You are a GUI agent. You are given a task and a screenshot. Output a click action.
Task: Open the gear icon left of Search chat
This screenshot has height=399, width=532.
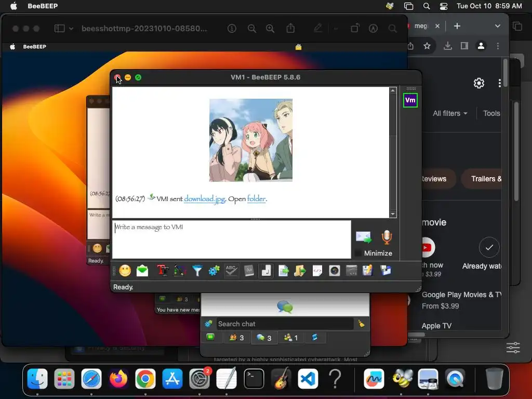tap(208, 324)
